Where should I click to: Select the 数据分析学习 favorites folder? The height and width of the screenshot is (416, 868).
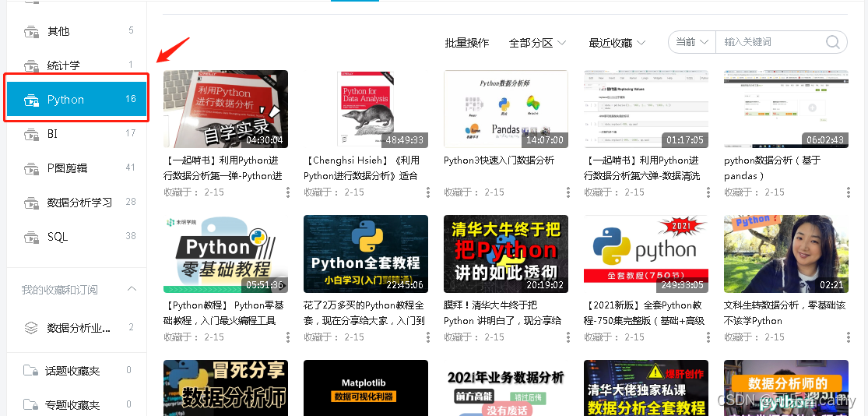click(x=77, y=203)
